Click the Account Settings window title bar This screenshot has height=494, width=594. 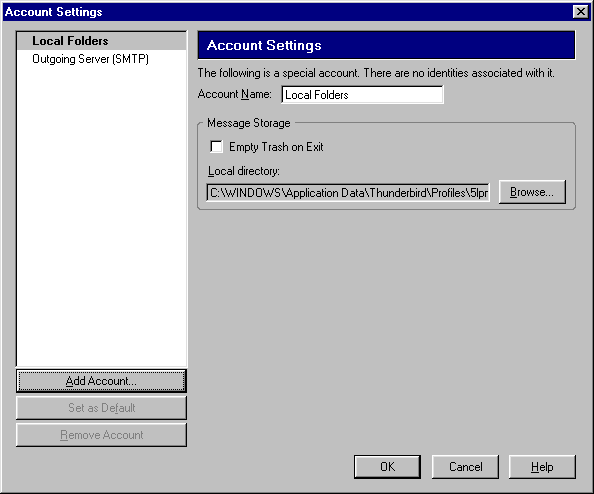(288, 12)
